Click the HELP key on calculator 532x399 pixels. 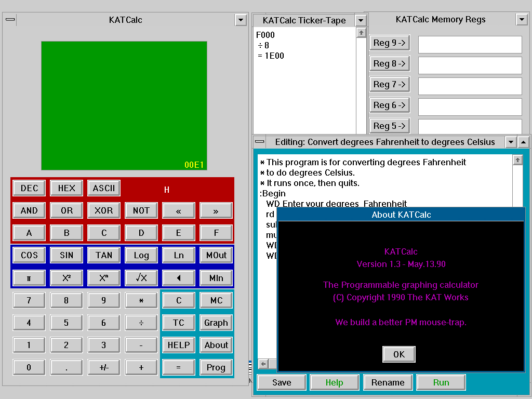point(179,345)
